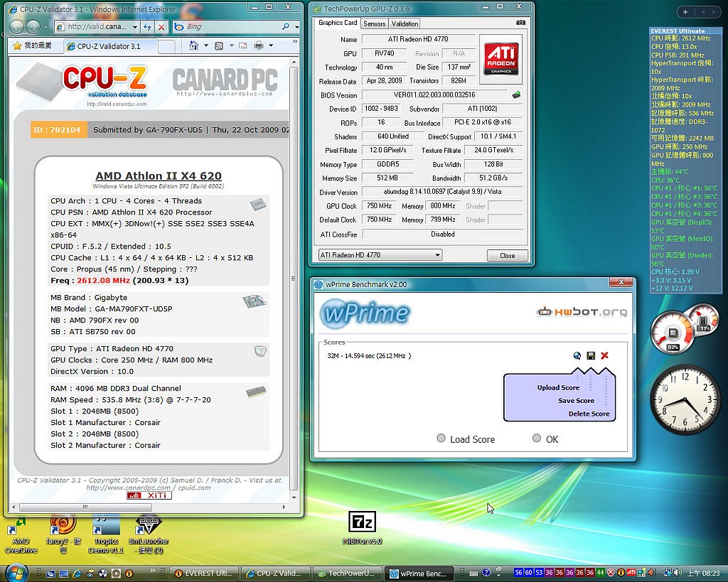Expand the home button dropdown arrow
The image size is (728, 582).
click(x=205, y=45)
